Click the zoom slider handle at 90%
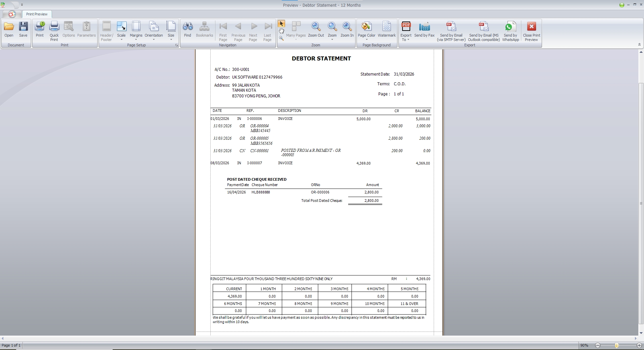Viewport: 644px width, 350px height. click(x=616, y=345)
